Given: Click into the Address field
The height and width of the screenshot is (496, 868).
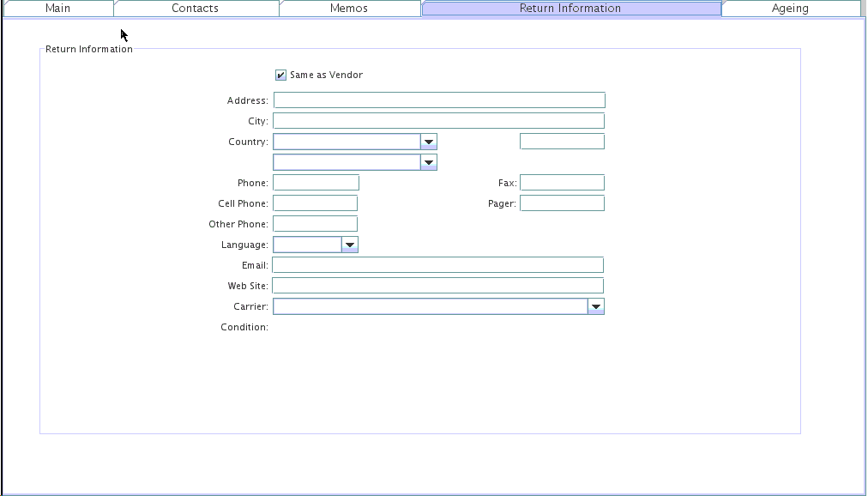Looking at the screenshot, I should (439, 100).
